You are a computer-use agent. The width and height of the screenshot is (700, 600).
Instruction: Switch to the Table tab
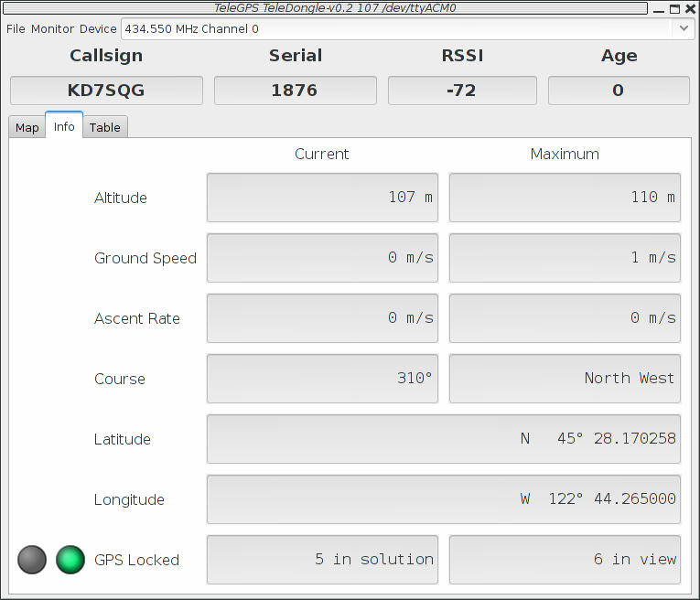[x=105, y=127]
